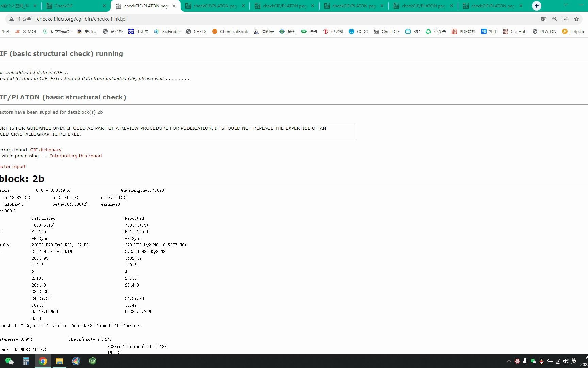
Task: Open the CCDC bookmark
Action: point(359,31)
